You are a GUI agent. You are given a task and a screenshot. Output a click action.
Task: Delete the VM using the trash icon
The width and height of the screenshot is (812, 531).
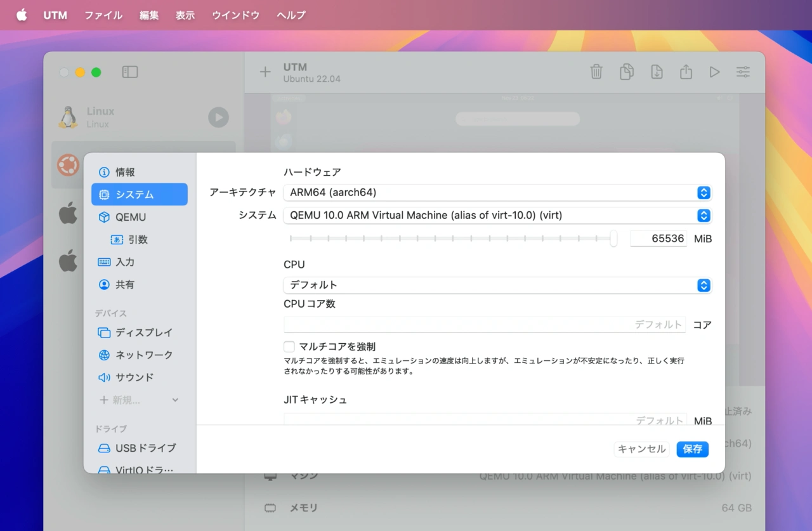[x=596, y=72]
